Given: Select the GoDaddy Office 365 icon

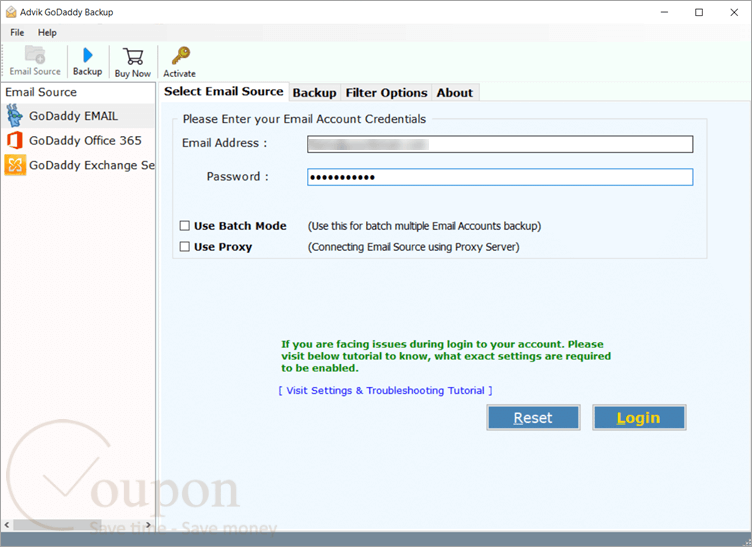Looking at the screenshot, I should pos(14,140).
